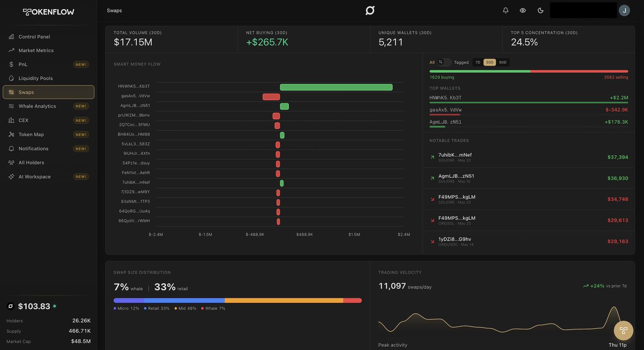The height and width of the screenshot is (350, 644).
Task: Click the Whale Analytics icon
Action: point(11,106)
